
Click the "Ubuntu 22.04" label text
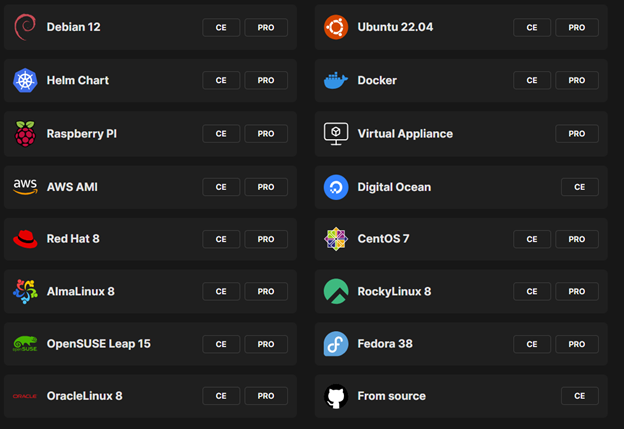coord(395,27)
